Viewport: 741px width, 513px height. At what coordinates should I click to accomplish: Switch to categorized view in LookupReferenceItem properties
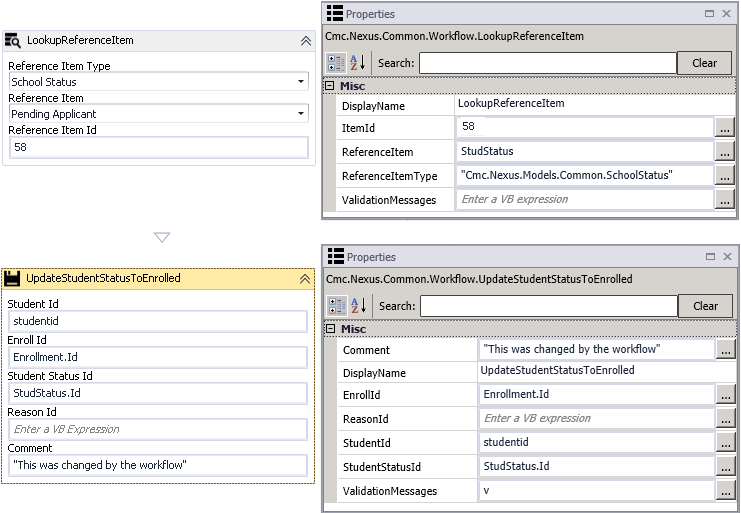[336, 63]
